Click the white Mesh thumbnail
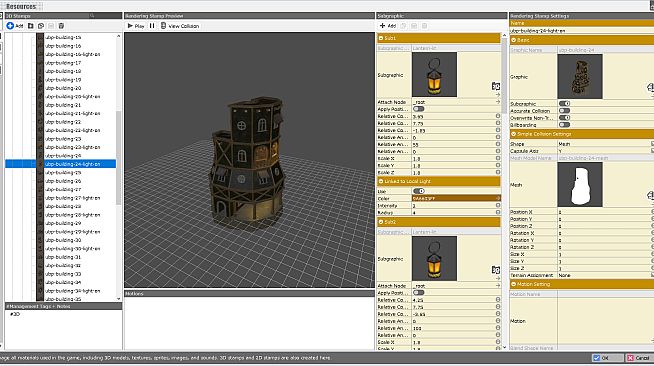654x366 pixels. 580,185
